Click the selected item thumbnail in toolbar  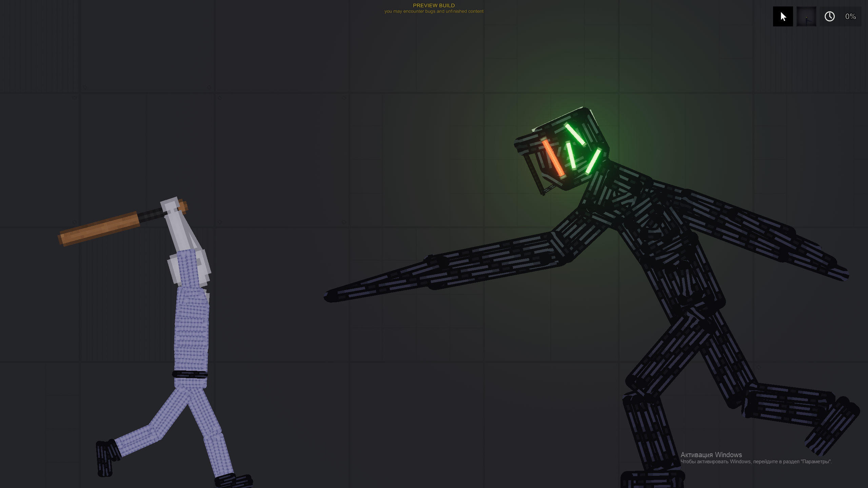click(806, 16)
